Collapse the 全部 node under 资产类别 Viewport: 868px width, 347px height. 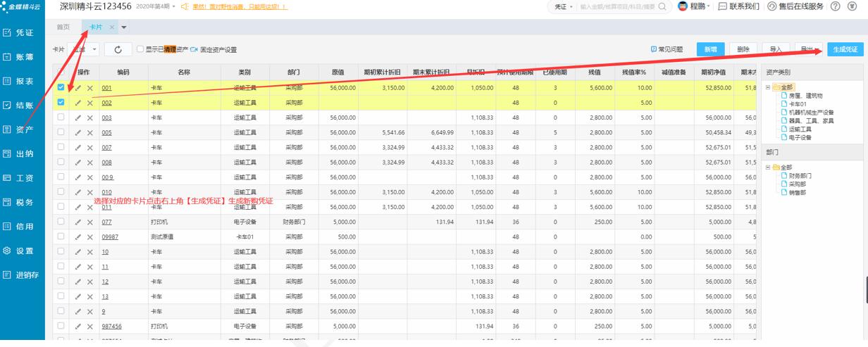point(769,87)
